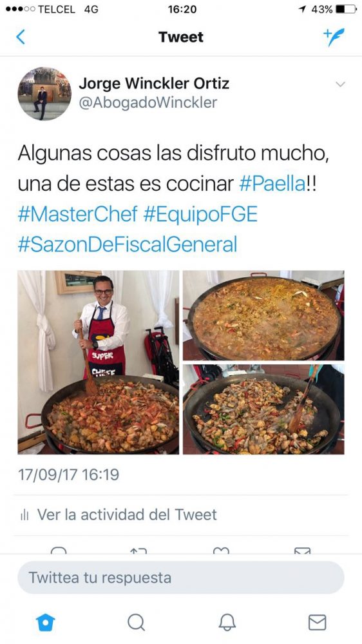The height and width of the screenshot is (644, 362).
Task: Tap the reply bubble icon under tweet
Action: [58, 551]
